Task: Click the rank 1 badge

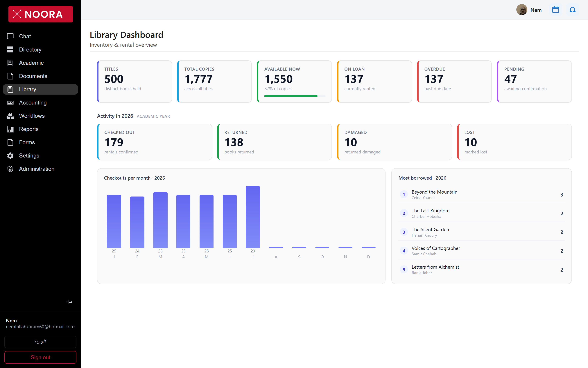Action: (404, 194)
